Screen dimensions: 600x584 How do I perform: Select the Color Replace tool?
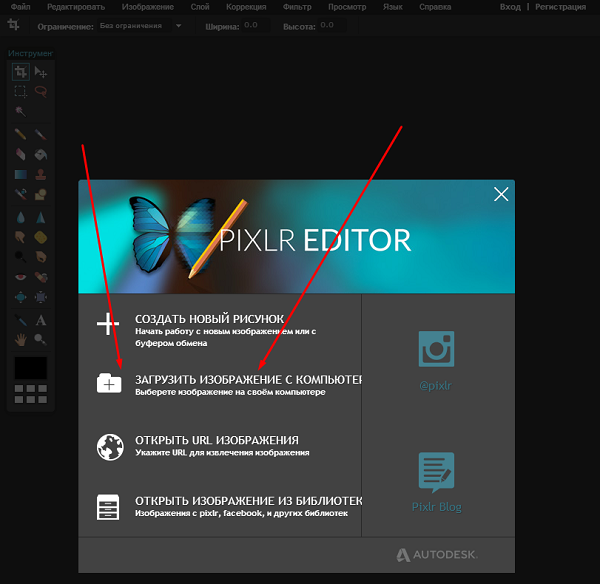click(21, 194)
